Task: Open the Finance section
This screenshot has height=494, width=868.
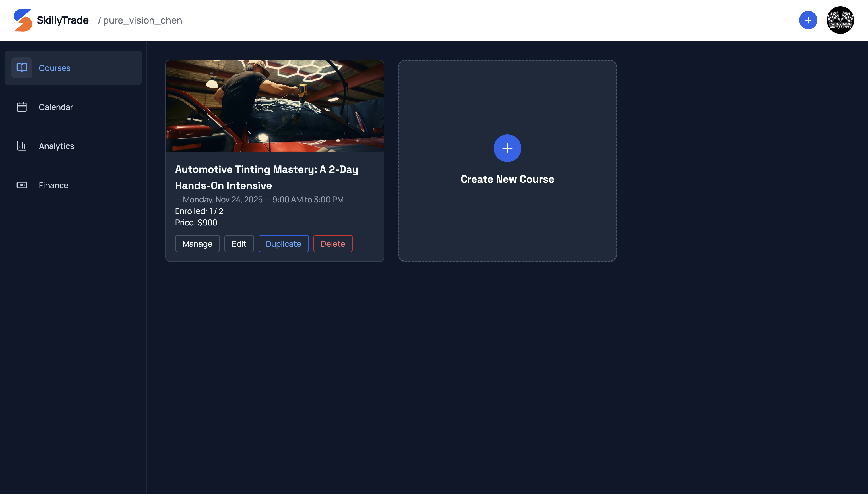Action: (53, 185)
